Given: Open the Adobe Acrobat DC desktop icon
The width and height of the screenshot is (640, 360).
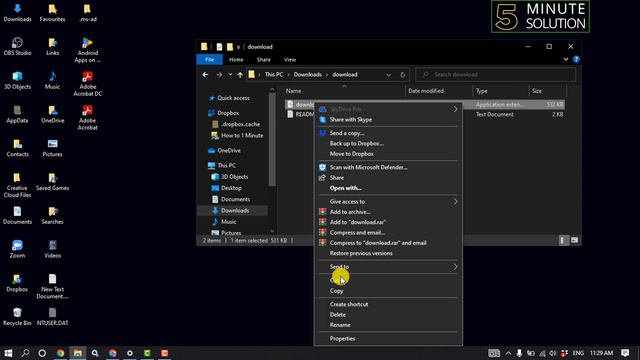Looking at the screenshot, I should pos(87,84).
